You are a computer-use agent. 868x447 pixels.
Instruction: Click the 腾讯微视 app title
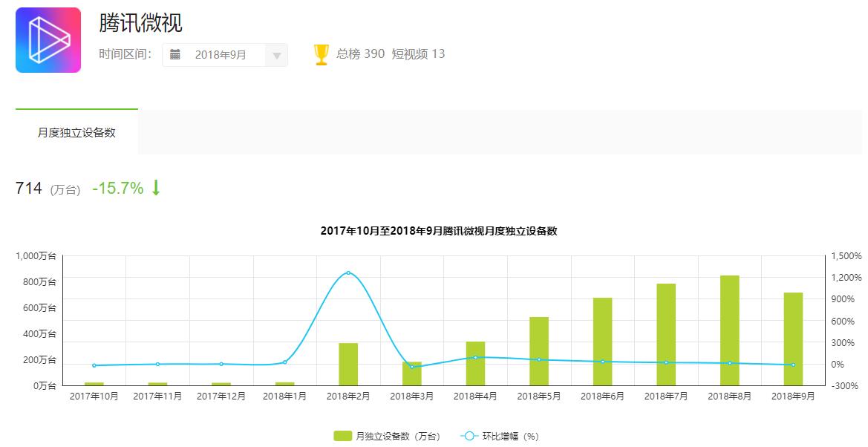coord(140,23)
